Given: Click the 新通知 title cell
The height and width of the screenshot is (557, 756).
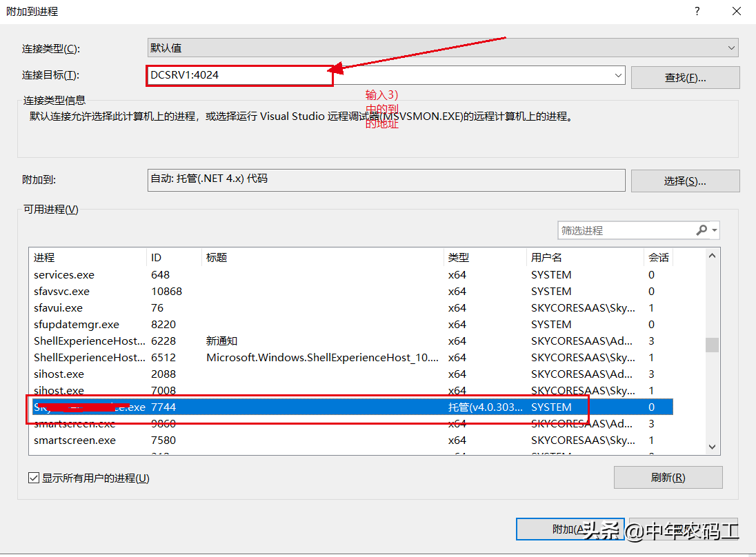Looking at the screenshot, I should tap(221, 341).
